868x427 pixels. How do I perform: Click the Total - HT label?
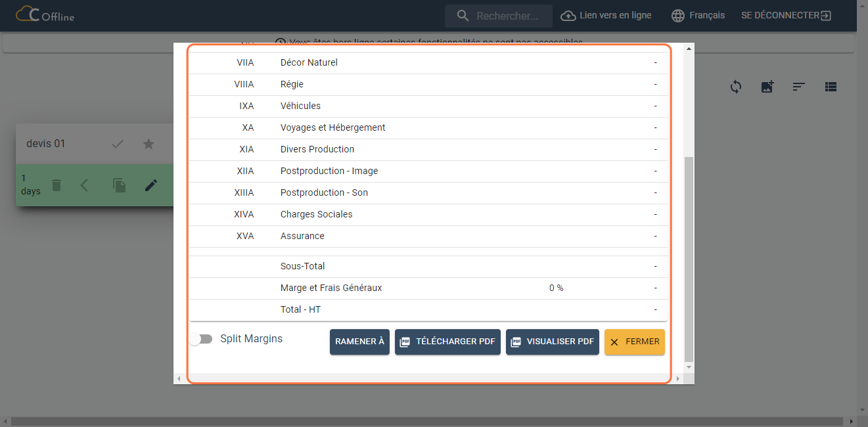(x=300, y=309)
